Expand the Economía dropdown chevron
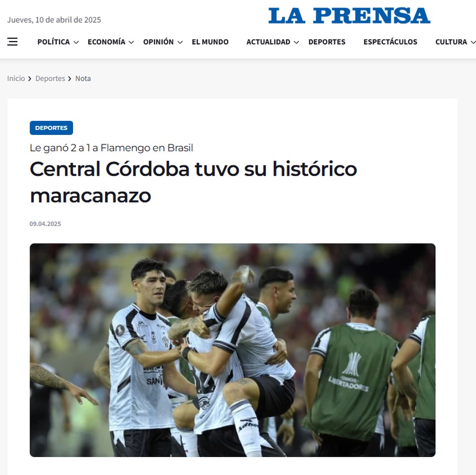 [x=131, y=42]
